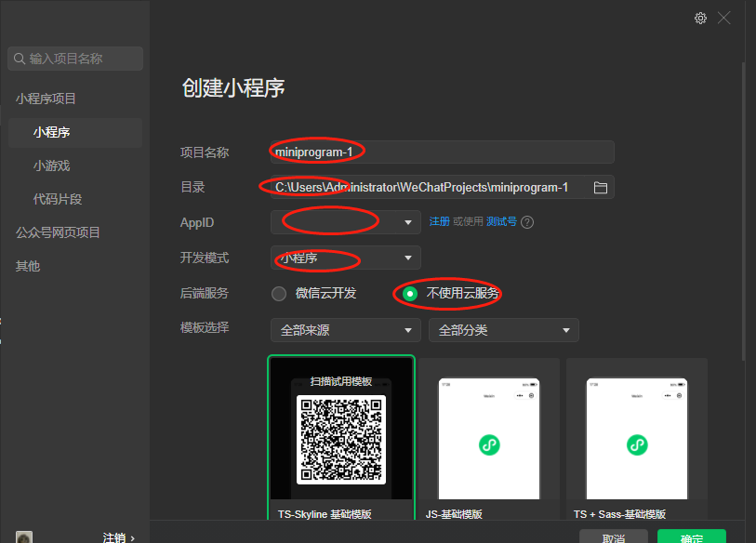Select the 不使用云服务 radio button
Viewport: 756px width, 543px height.
(x=410, y=294)
